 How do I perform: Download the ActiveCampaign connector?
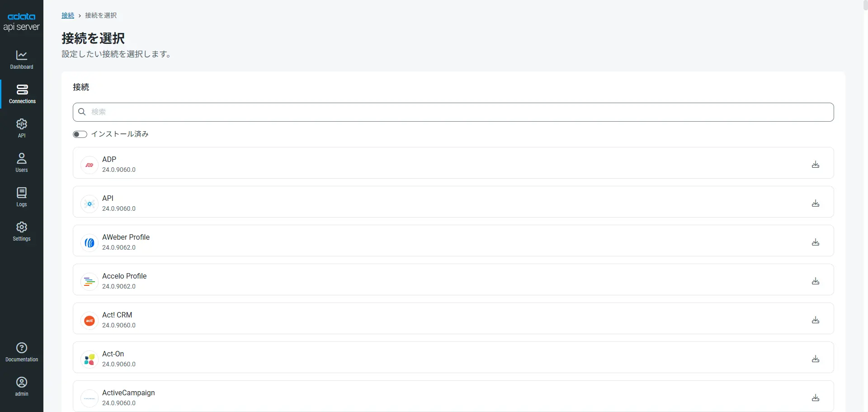coord(815,398)
